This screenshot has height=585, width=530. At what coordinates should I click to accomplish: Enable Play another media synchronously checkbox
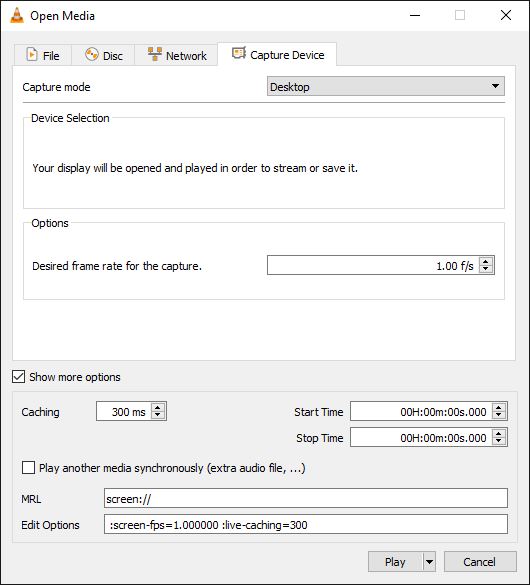tap(28, 467)
